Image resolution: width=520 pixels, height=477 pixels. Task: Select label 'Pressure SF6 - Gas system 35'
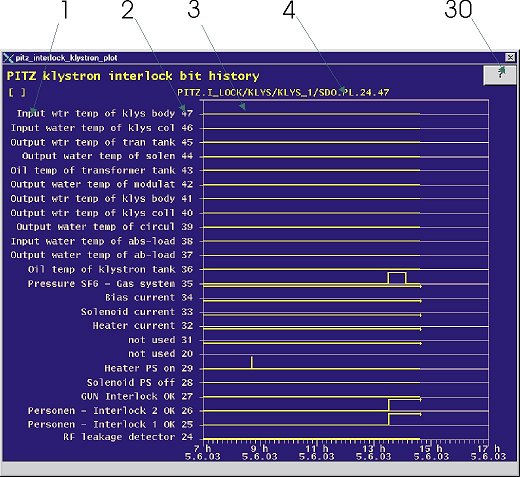pyautogui.click(x=110, y=284)
